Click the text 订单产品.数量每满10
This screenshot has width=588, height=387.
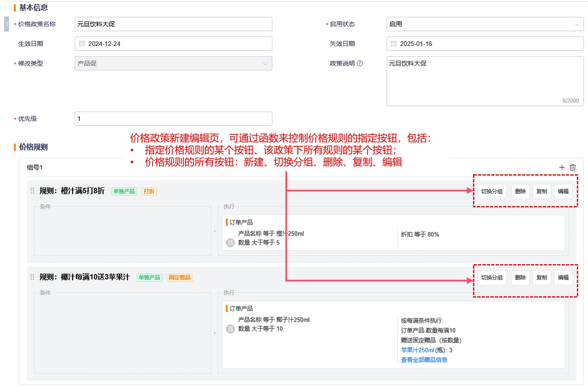tap(428, 331)
